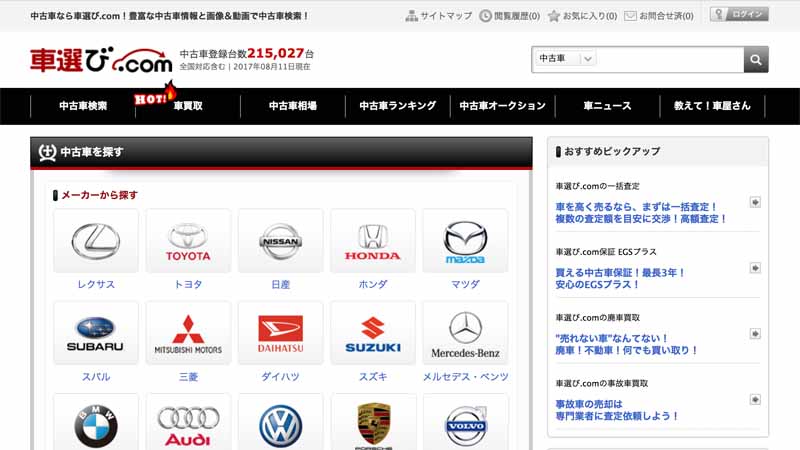Image resolution: width=800 pixels, height=450 pixels.
Task: Focus the site search text field
Action: (669, 59)
